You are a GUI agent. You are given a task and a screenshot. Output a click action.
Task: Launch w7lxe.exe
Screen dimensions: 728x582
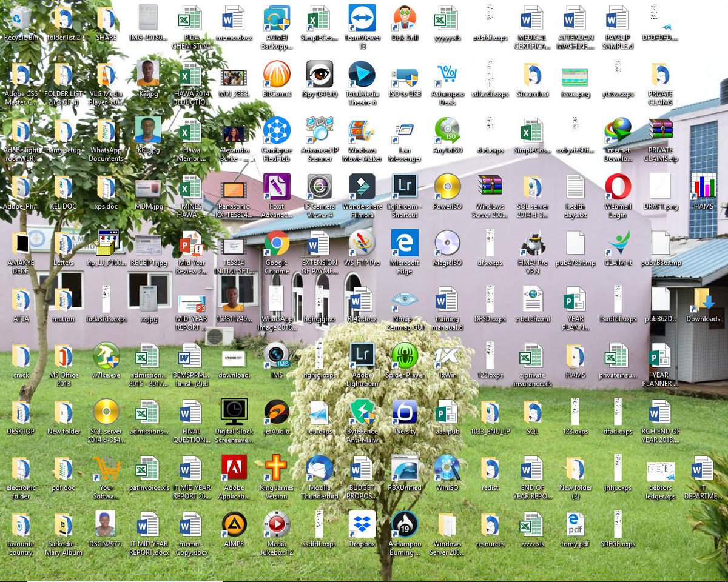coord(106,355)
